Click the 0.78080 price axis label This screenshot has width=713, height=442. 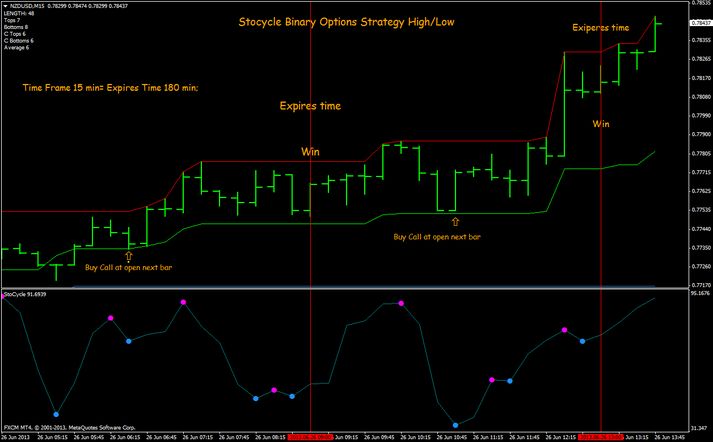point(702,97)
